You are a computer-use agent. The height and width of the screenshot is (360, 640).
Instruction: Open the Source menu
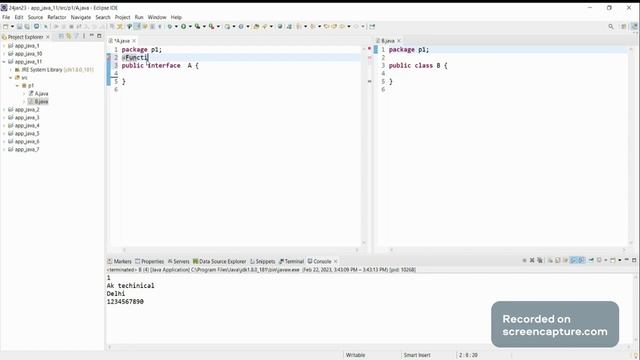pyautogui.click(x=35, y=17)
